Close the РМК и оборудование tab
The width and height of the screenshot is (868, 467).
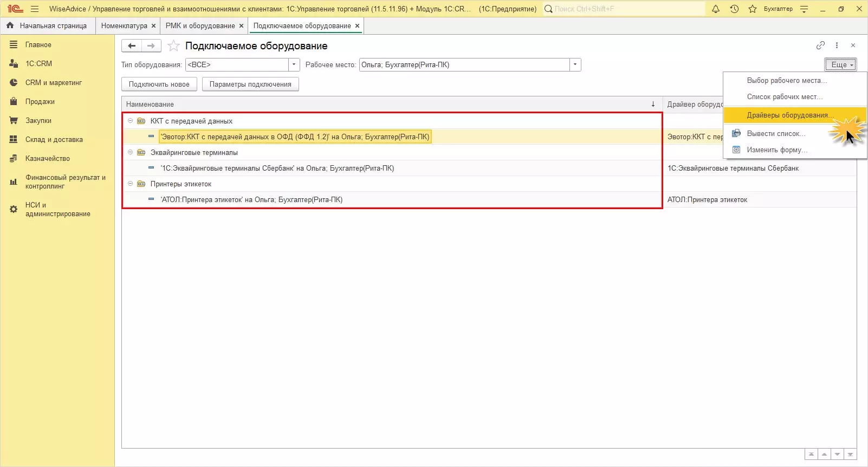point(242,25)
